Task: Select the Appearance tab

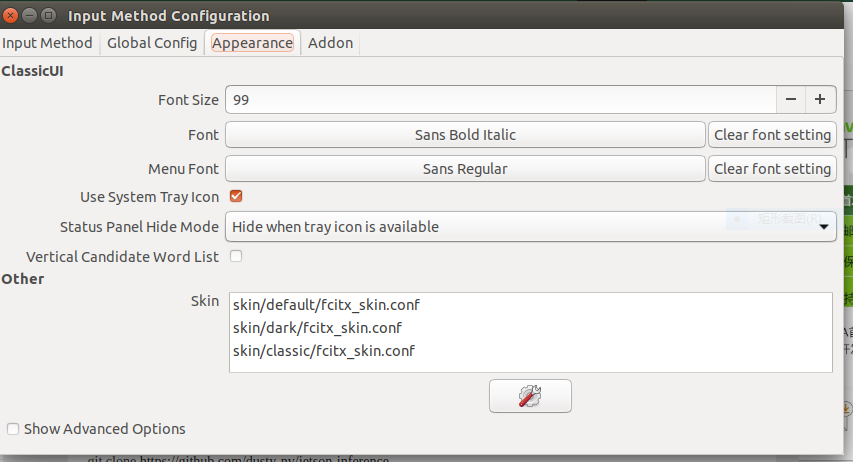Action: coord(252,43)
